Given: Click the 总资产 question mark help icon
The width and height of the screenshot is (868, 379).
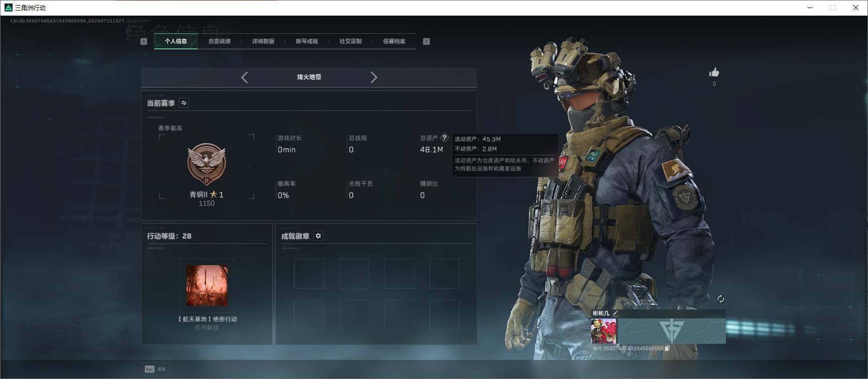Looking at the screenshot, I should (444, 138).
